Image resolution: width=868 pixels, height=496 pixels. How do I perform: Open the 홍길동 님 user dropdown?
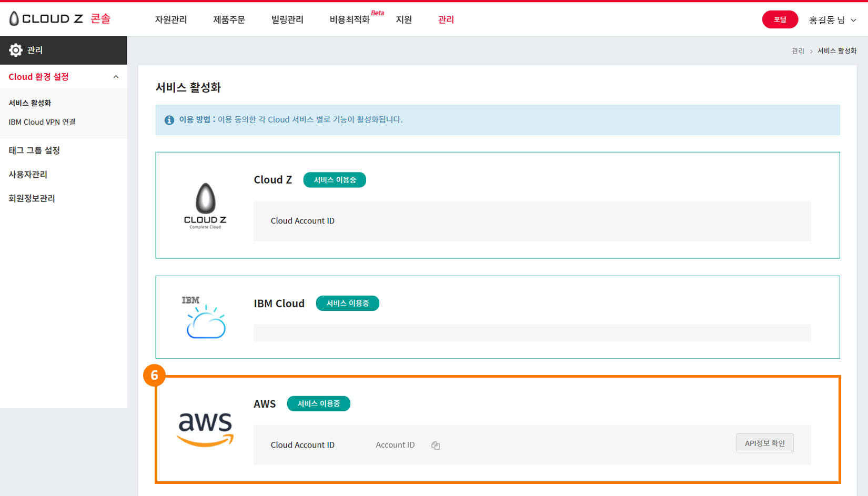coord(833,20)
